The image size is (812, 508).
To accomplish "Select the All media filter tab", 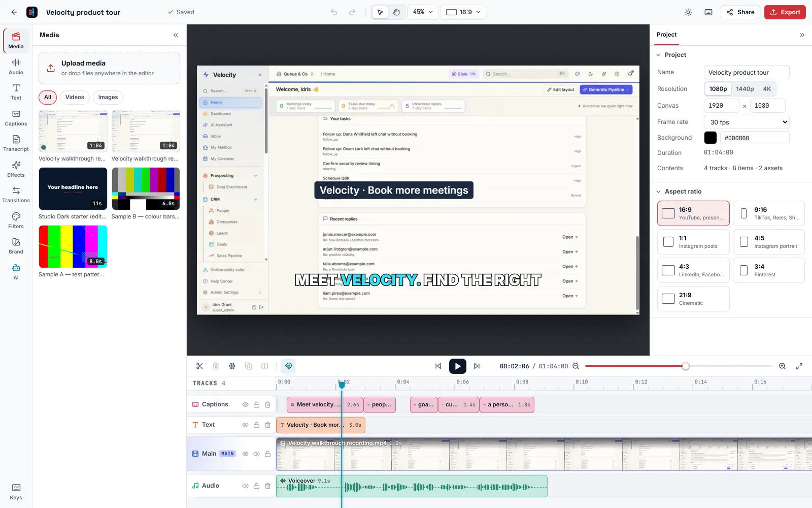I will point(48,98).
